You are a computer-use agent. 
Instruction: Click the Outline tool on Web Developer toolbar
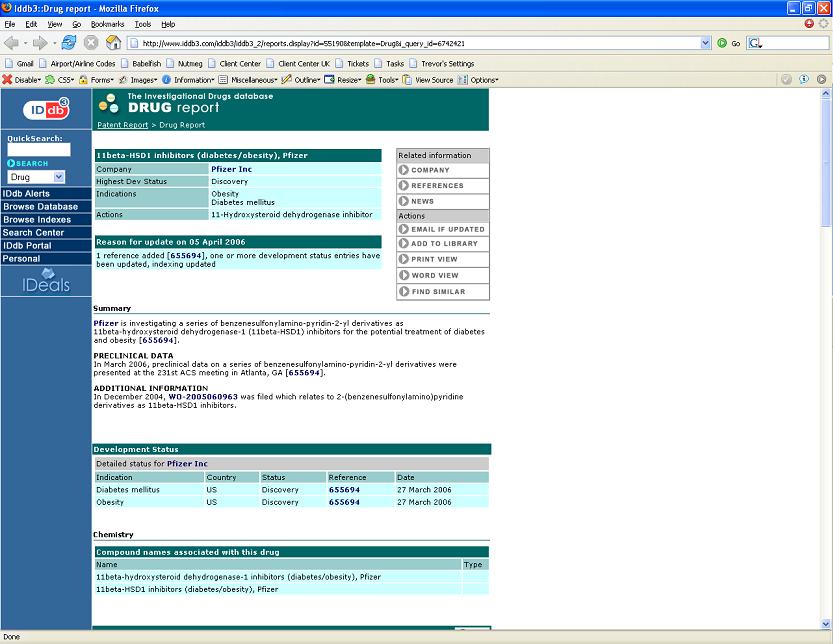pos(301,80)
